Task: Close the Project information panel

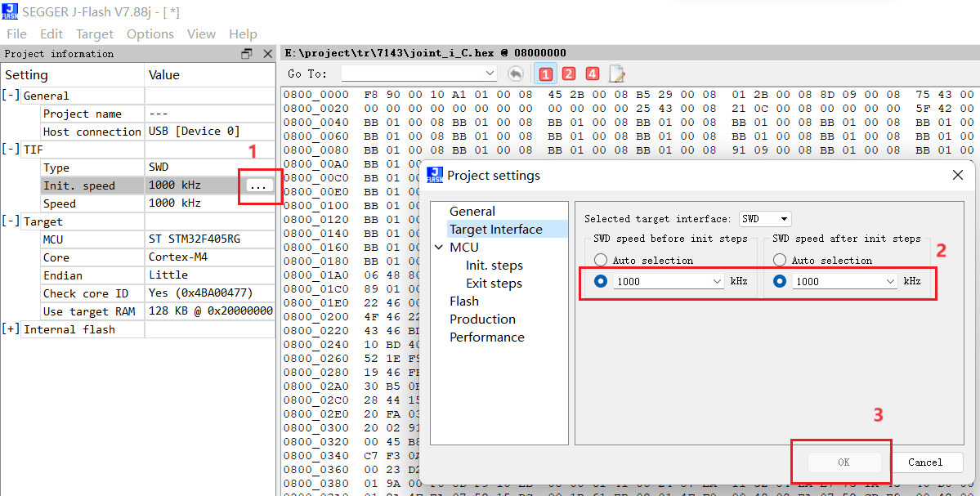Action: [267, 54]
